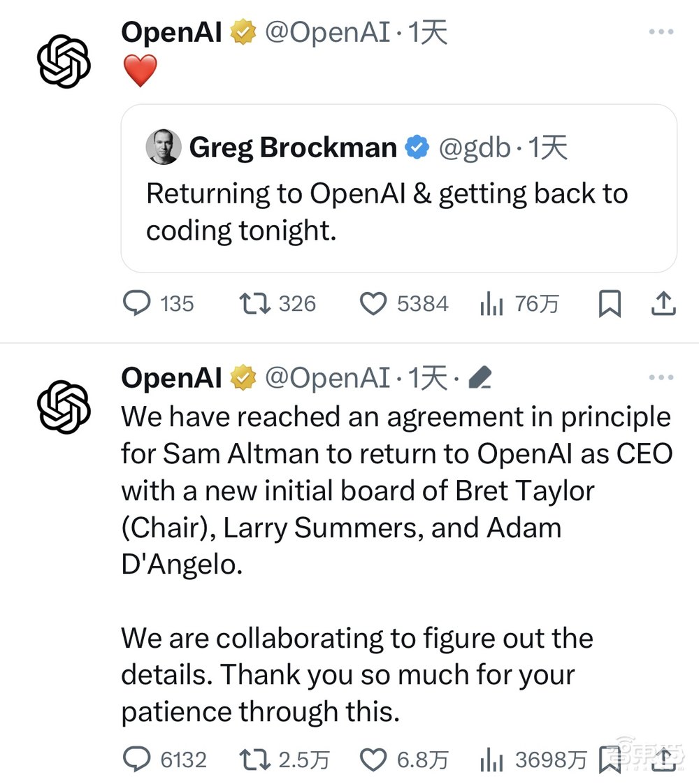Image resolution: width=699 pixels, height=784 pixels.
Task: Reply to Greg Brockman's quoted tweet
Action: (140, 303)
